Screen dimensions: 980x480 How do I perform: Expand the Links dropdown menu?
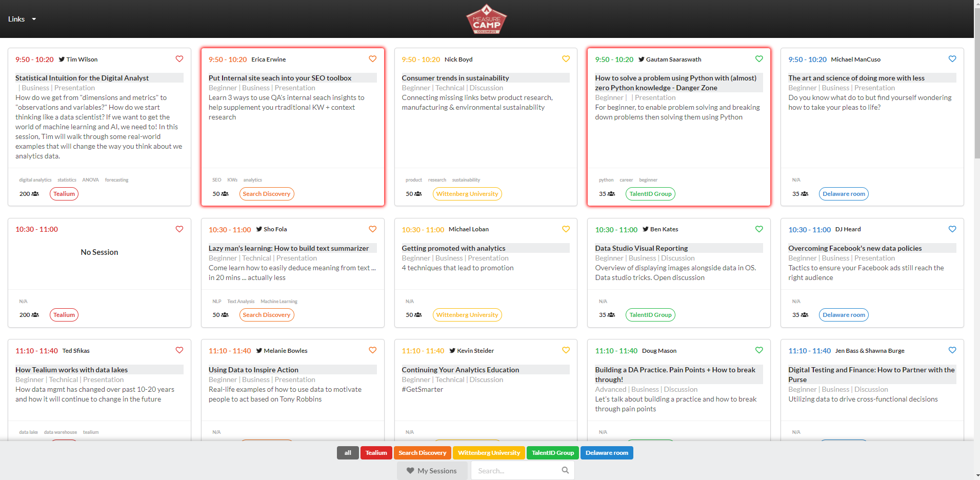pos(22,19)
